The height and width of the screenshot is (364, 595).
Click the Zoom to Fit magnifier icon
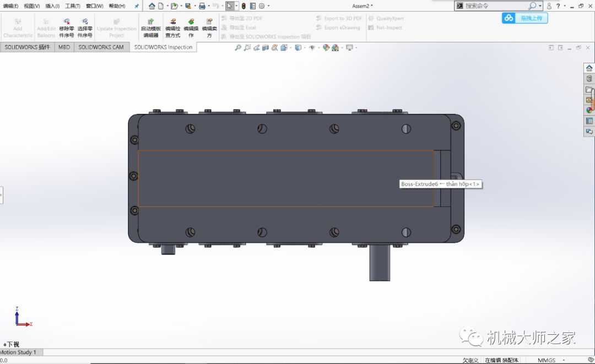click(x=238, y=48)
